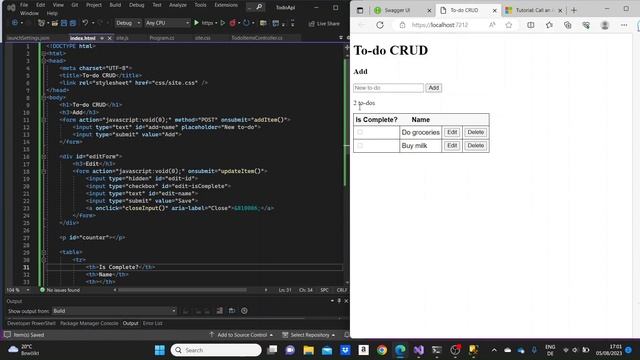Viewport: 640px width, 360px height.
Task: Click editor horizontal scrollbar thumb
Action: 182,290
